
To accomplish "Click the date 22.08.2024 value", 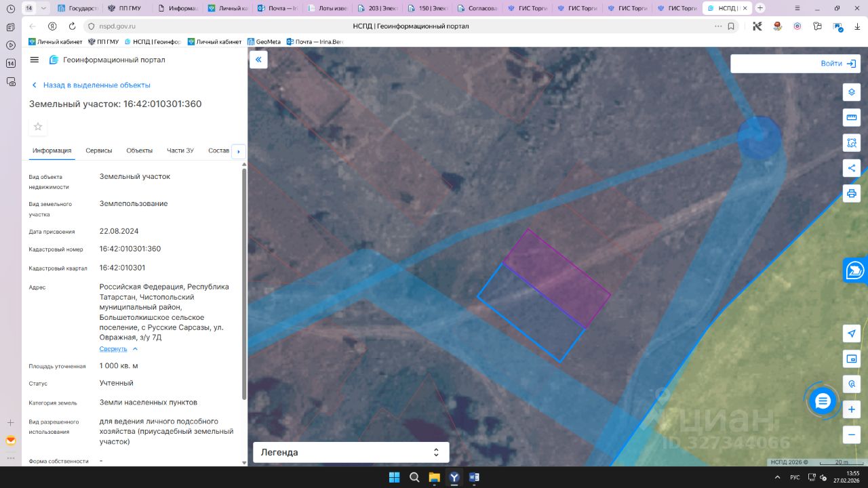I will pyautogui.click(x=119, y=231).
